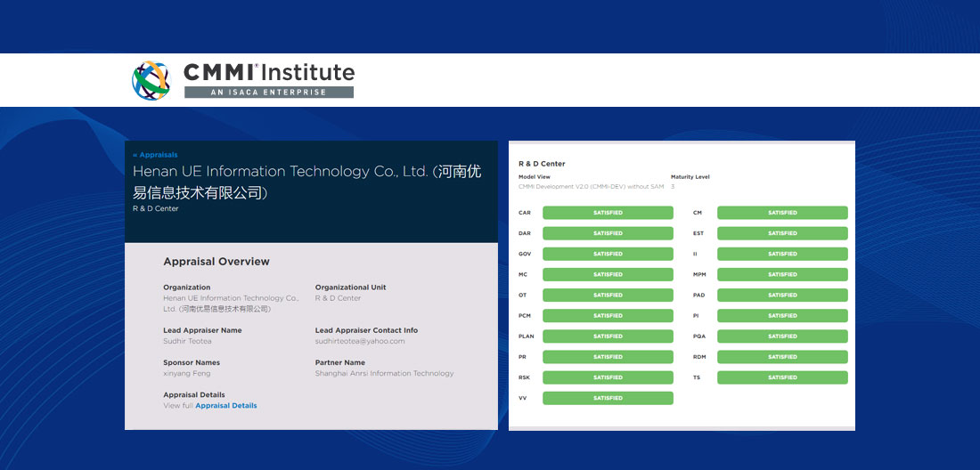
Task: Click the Maturity Level value 3
Action: point(673,187)
